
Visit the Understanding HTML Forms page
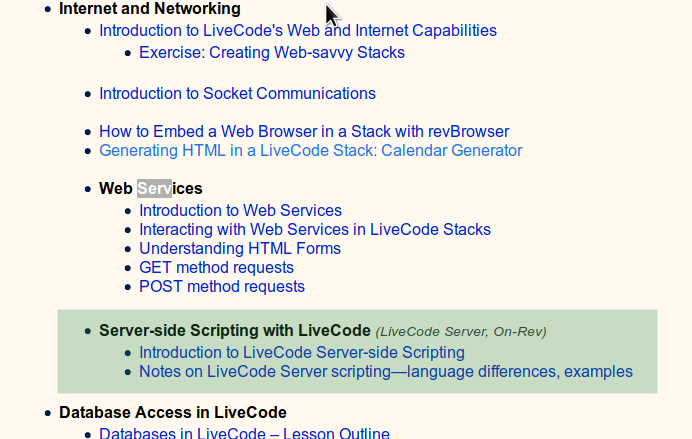tap(240, 248)
